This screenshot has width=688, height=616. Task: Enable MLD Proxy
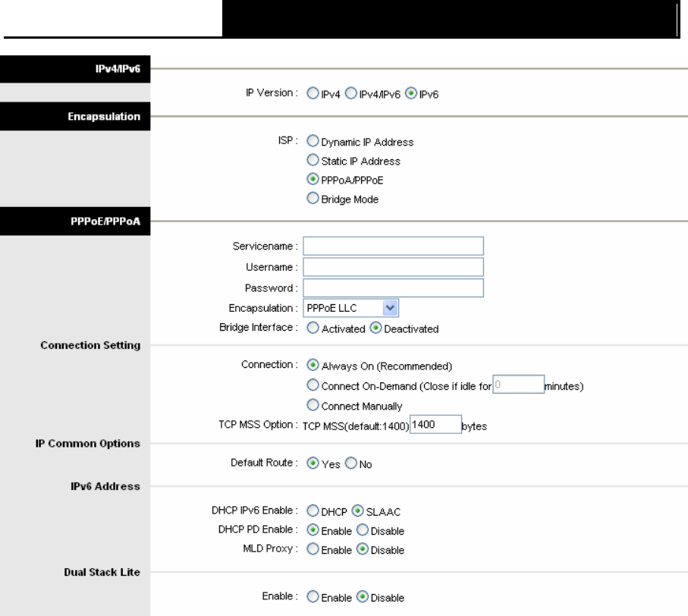click(x=313, y=549)
